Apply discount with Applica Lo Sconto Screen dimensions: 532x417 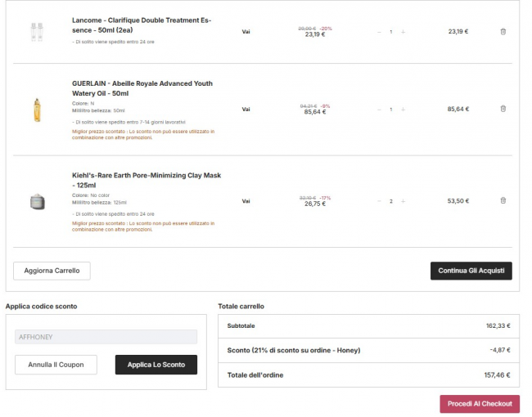point(156,365)
